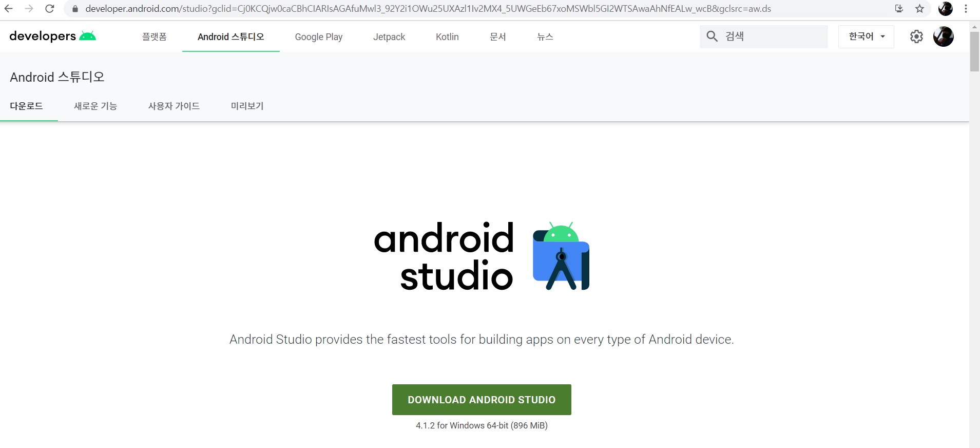Click the Android 스튜디오 page heading
Viewport: 980px width, 448px height.
tap(57, 77)
